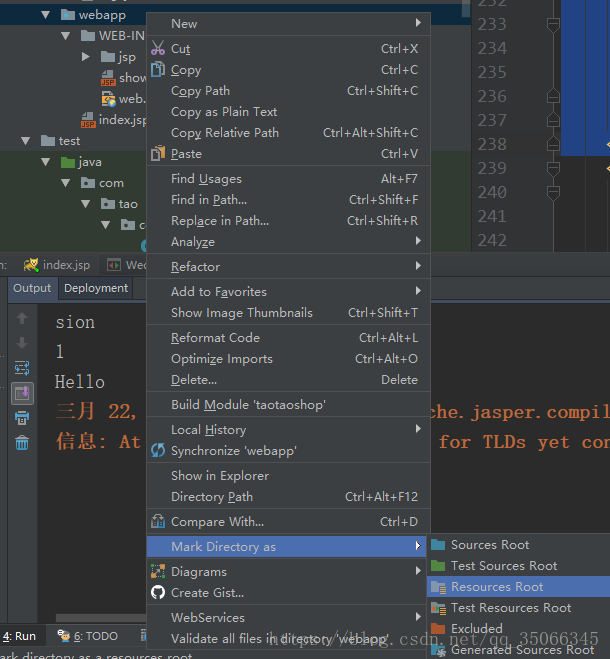Click the trash clear-all icon in Run panel
This screenshot has width=610, height=659.
22,443
